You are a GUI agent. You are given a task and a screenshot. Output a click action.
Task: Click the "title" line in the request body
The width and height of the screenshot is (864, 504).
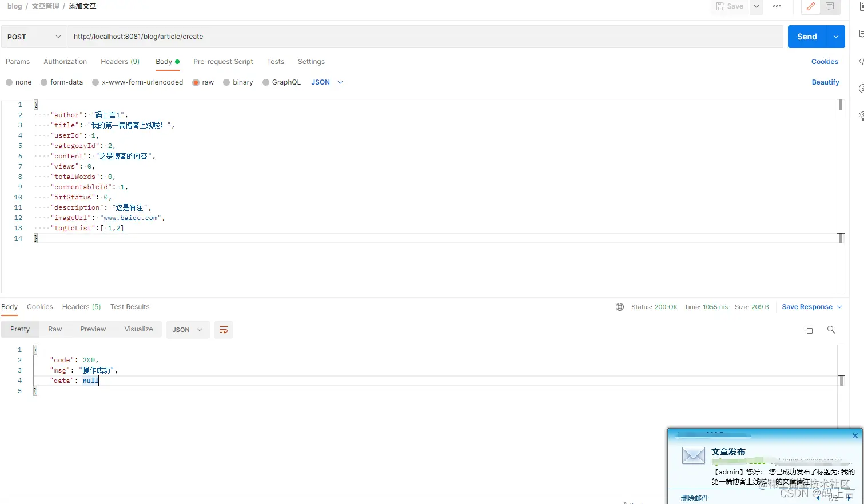point(112,125)
